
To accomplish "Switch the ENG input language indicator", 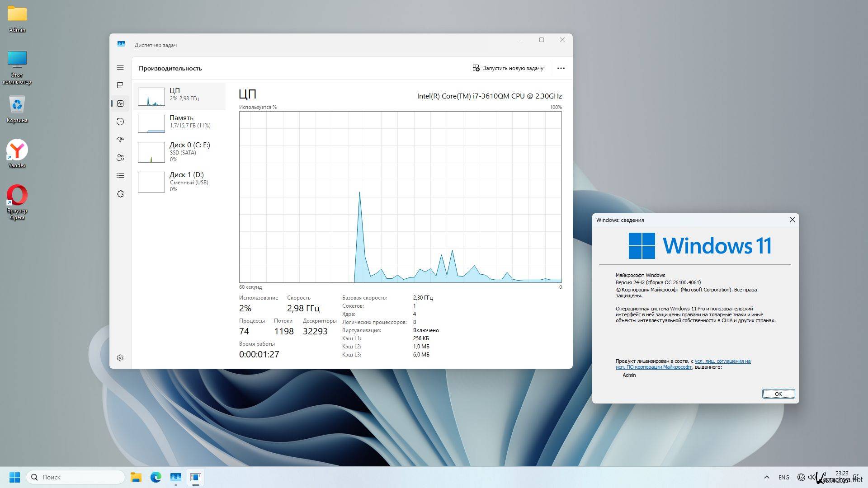I will tap(783, 477).
